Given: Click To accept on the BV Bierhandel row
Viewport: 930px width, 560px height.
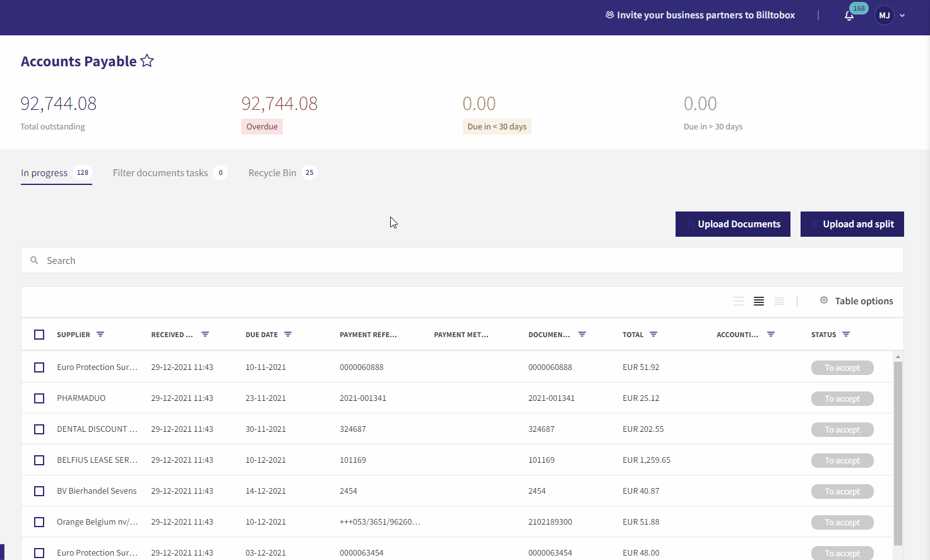Looking at the screenshot, I should pyautogui.click(x=842, y=491).
